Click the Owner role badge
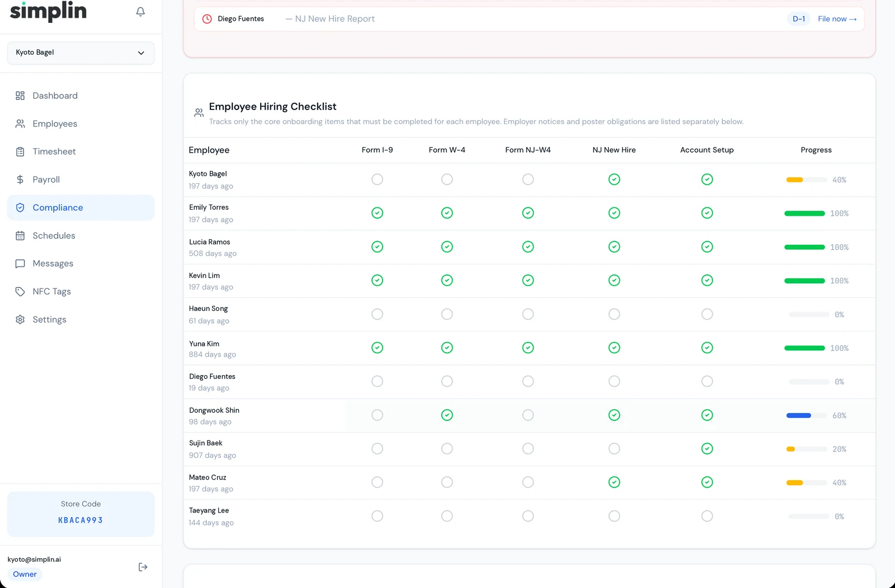Viewport: 895px width, 588px height. (25, 574)
